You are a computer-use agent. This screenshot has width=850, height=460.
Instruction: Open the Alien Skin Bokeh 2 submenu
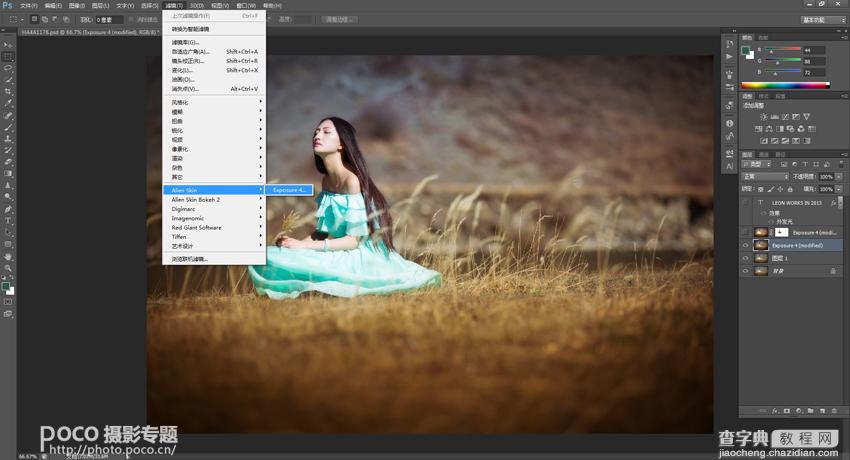pos(214,199)
